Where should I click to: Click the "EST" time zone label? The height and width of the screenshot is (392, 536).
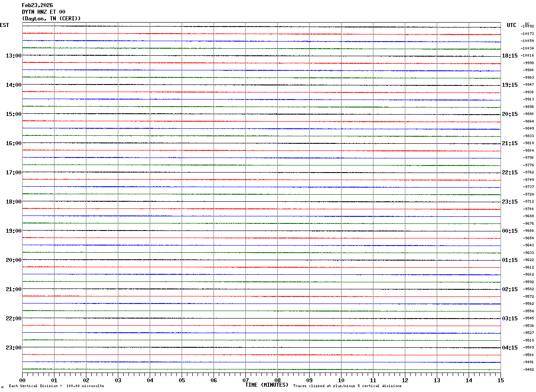[4, 25]
